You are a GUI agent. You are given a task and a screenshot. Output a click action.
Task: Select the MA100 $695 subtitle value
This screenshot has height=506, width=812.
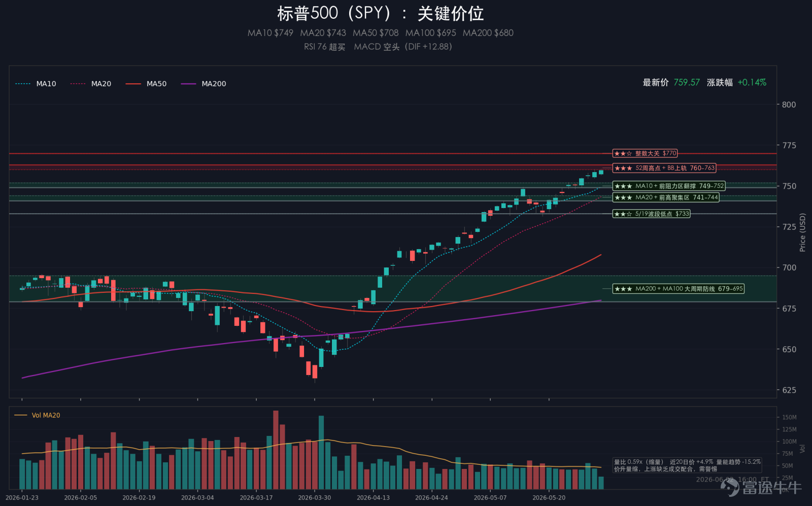click(430, 33)
